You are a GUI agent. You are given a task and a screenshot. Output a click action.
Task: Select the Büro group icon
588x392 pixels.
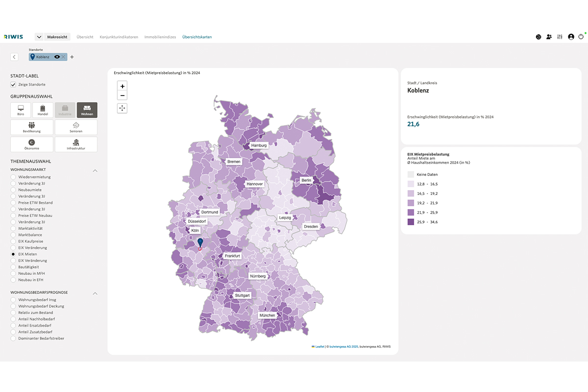point(21,110)
